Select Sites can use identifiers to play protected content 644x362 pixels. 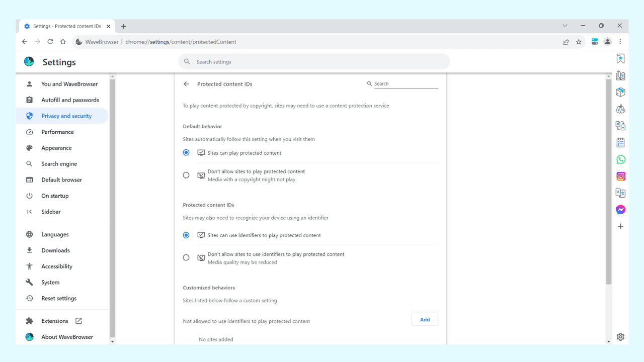coord(186,235)
